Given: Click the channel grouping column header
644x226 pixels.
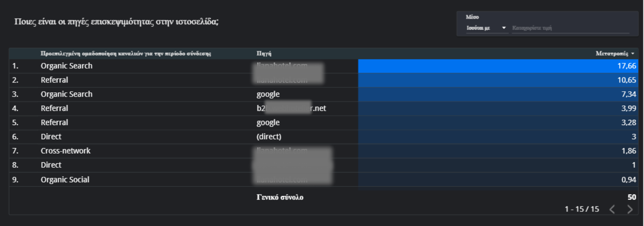Looking at the screenshot, I should coord(125,53).
